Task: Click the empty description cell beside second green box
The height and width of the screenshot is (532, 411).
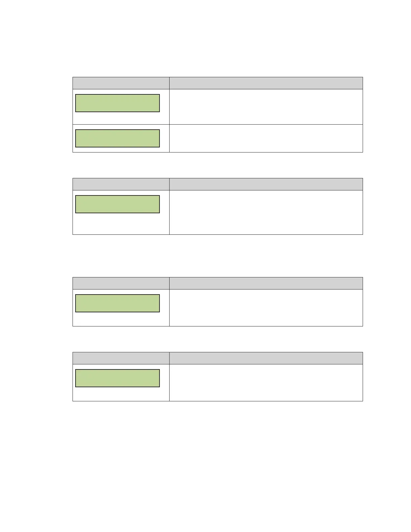Action: (266, 138)
